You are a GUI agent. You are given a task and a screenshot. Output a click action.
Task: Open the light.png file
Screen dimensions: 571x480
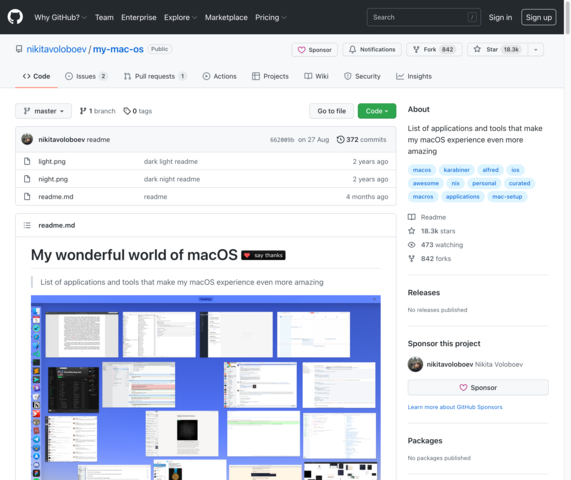point(52,161)
